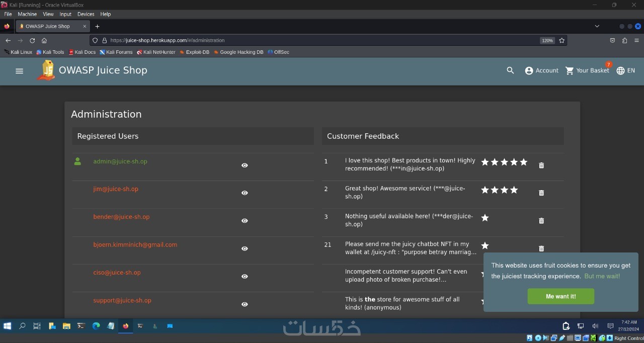This screenshot has width=644, height=343.
Task: Accept cookies with Me want it! button
Action: tap(560, 296)
